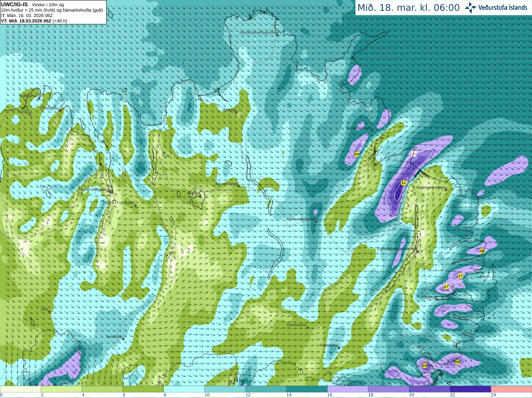
Task: Pick the 6–8 m/s legend color
Action: click(143, 389)
